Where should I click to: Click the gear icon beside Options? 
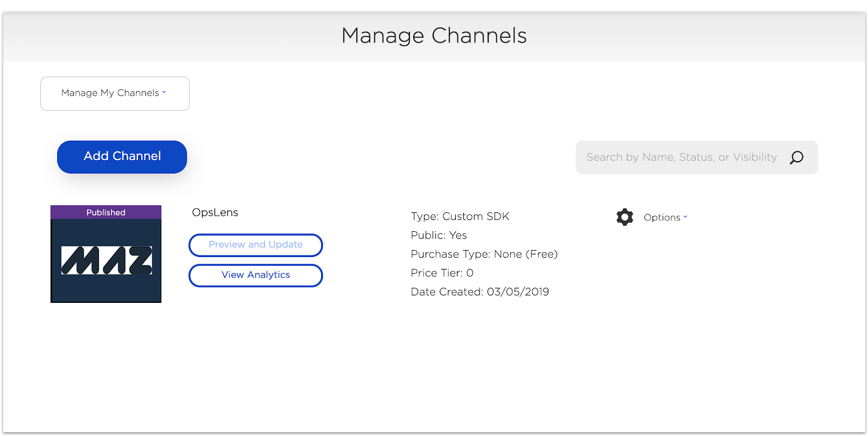pyautogui.click(x=624, y=217)
